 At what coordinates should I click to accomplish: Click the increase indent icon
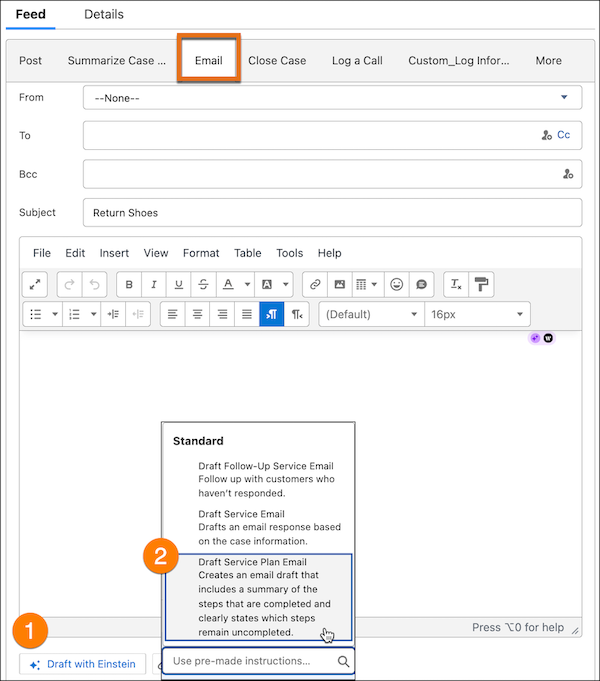(113, 314)
